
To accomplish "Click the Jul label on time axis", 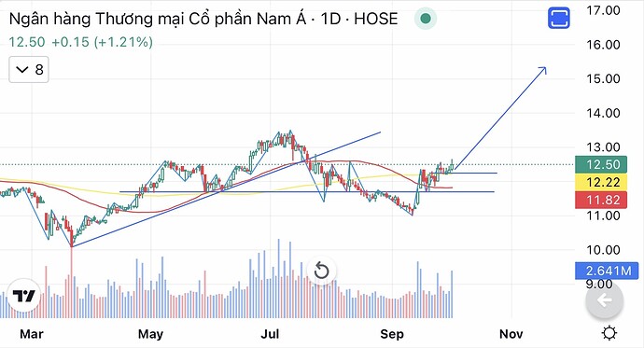I will (x=270, y=334).
